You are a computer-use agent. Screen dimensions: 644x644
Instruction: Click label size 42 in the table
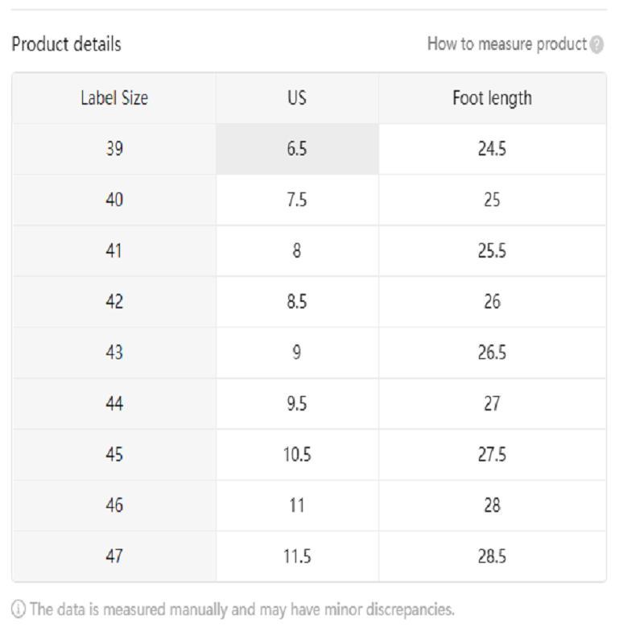[114, 302]
